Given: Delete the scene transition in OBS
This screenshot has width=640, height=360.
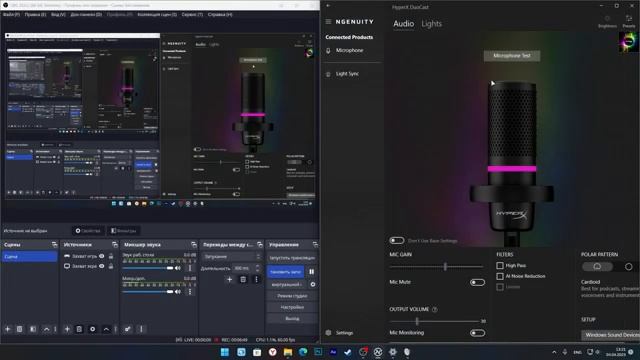Looking at the screenshot, I should pyautogui.click(x=243, y=280).
